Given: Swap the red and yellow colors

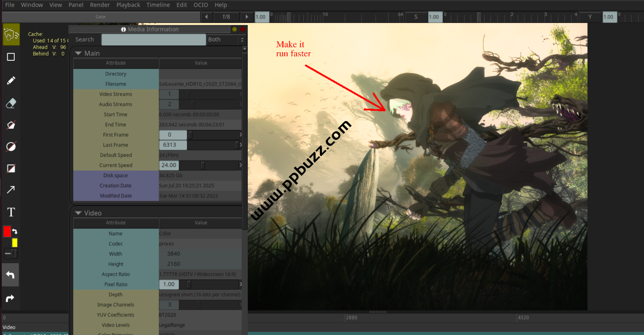Looking at the screenshot, I should coord(15,232).
